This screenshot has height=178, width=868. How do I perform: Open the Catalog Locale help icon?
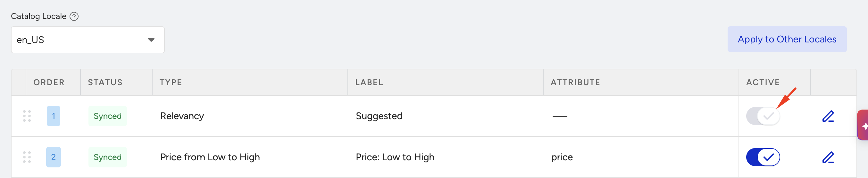click(74, 16)
